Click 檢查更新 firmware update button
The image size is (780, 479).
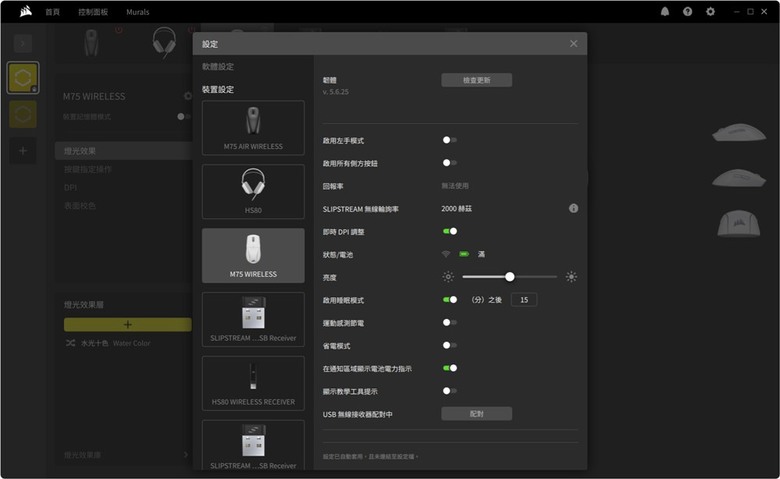tap(477, 80)
